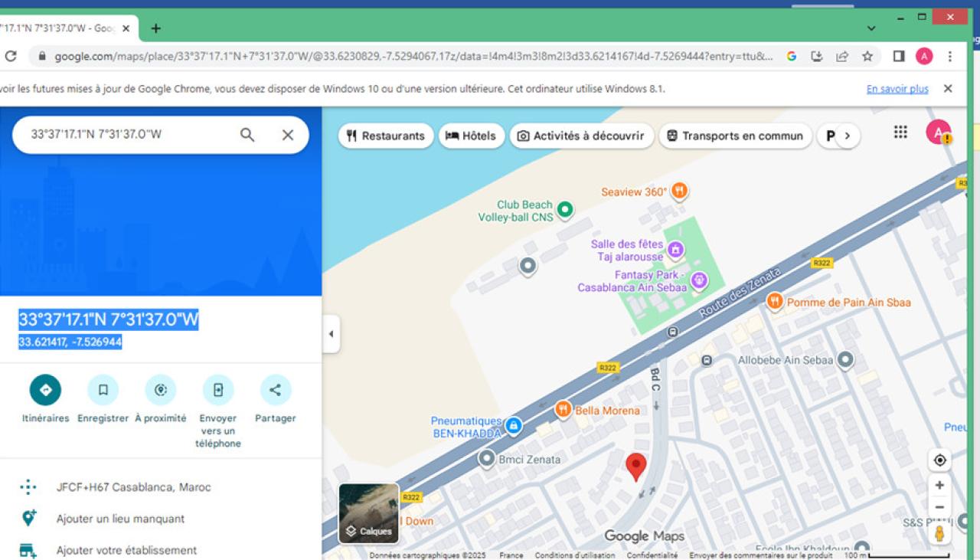
Task: Click the Street View pegman icon
Action: pyautogui.click(x=939, y=532)
